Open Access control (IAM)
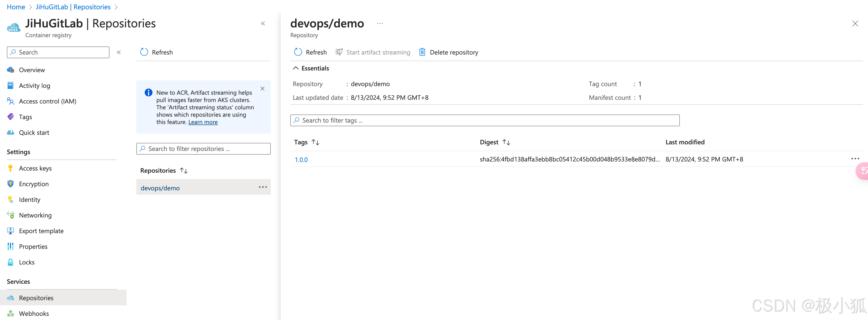This screenshot has width=868, height=320. pyautogui.click(x=47, y=101)
